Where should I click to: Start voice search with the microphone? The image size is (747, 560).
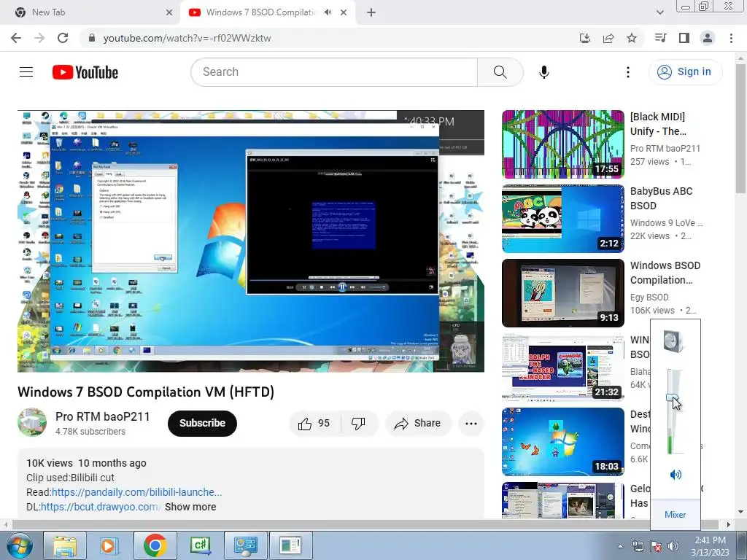(544, 72)
